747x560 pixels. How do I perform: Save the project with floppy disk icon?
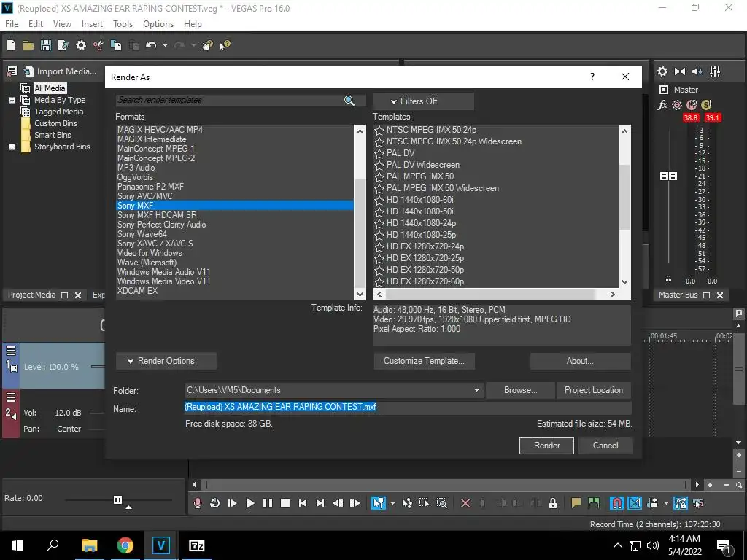coord(46,45)
